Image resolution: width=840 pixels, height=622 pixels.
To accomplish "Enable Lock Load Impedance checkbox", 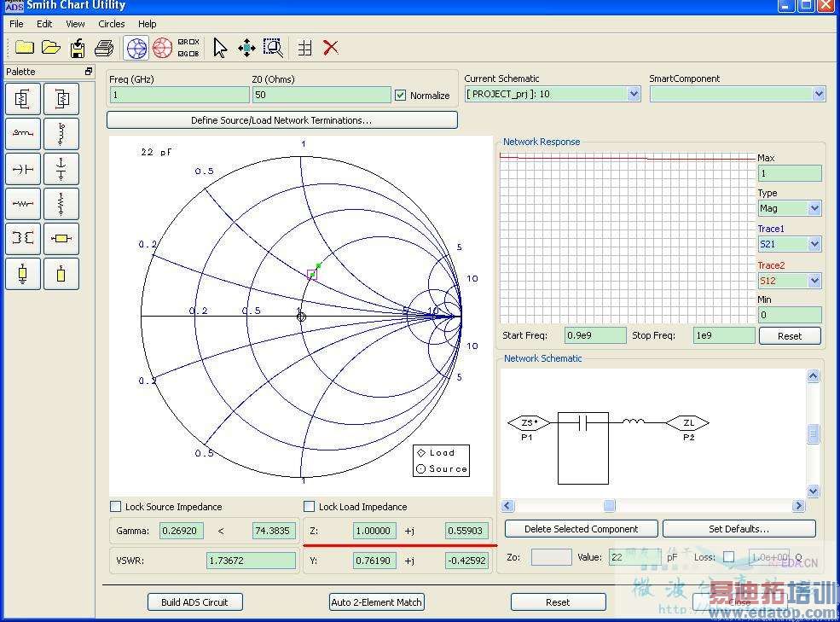I will 310,507.
